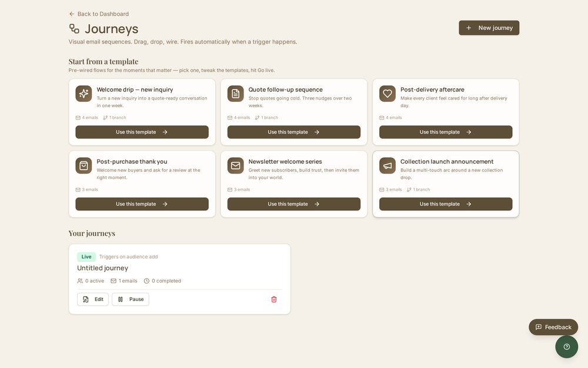Click the mail icon by '3 emails' on Post-purchase card
This screenshot has height=368, width=588.
[x=78, y=190]
